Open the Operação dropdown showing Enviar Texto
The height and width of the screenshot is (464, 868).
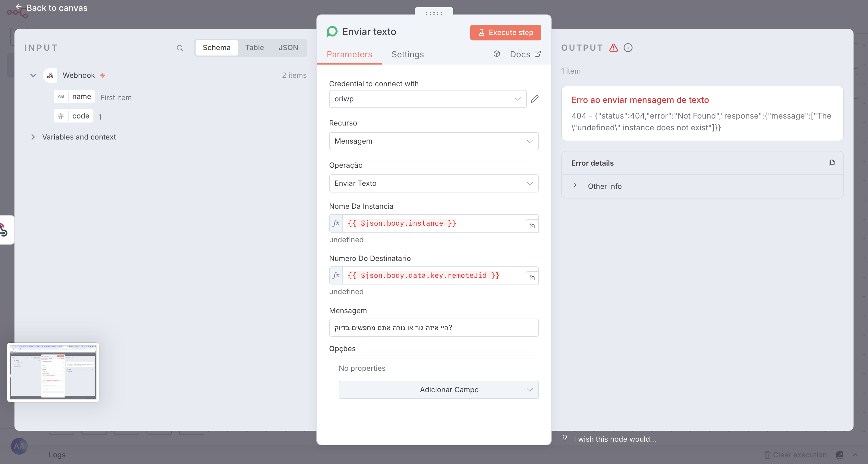click(x=433, y=183)
